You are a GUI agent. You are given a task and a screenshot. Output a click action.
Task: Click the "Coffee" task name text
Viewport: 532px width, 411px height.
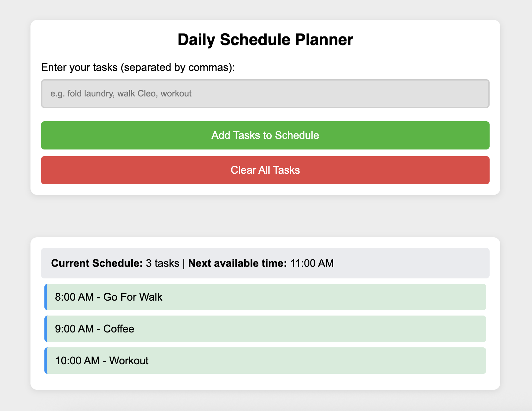point(119,329)
